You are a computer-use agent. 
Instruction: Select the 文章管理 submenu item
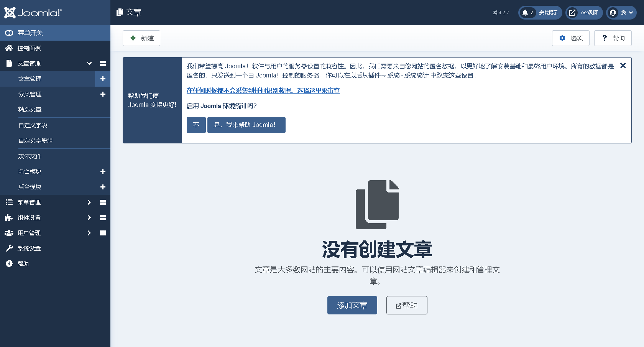(x=48, y=79)
